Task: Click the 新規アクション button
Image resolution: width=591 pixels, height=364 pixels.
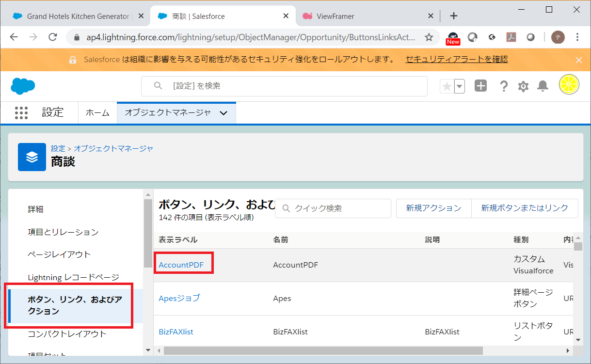Action: [x=433, y=208]
